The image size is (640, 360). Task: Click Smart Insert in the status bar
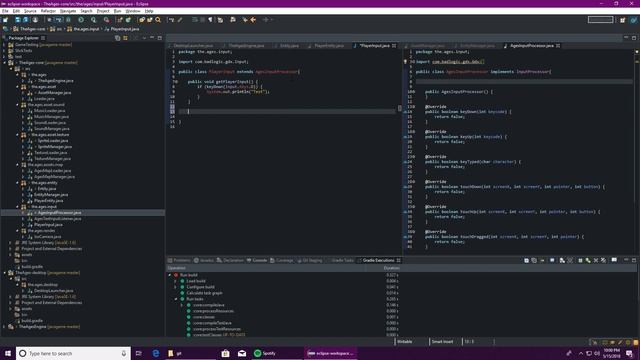coord(442,342)
